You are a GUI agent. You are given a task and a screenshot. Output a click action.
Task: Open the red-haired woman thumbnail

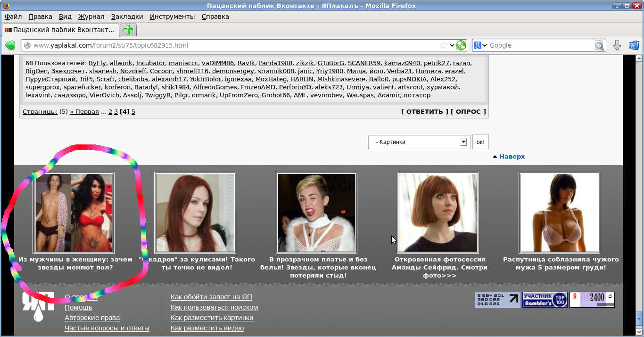tap(195, 212)
